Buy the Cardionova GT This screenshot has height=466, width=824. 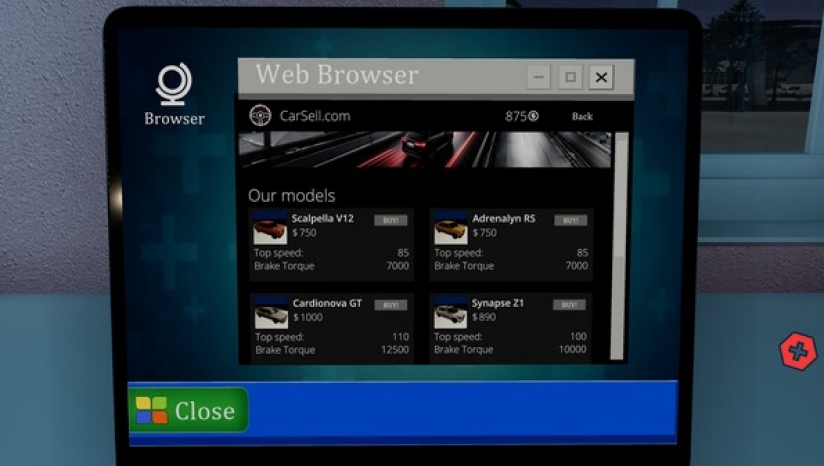pos(390,305)
